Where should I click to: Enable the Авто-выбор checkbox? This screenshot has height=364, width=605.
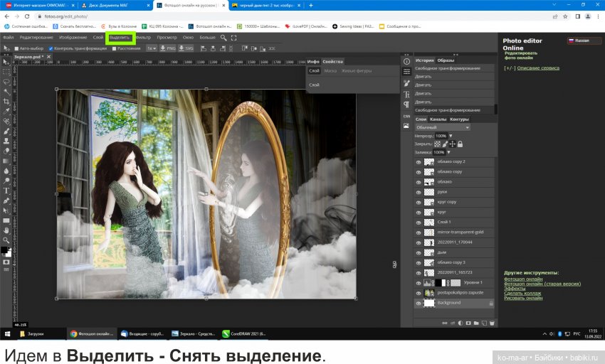coord(16,48)
